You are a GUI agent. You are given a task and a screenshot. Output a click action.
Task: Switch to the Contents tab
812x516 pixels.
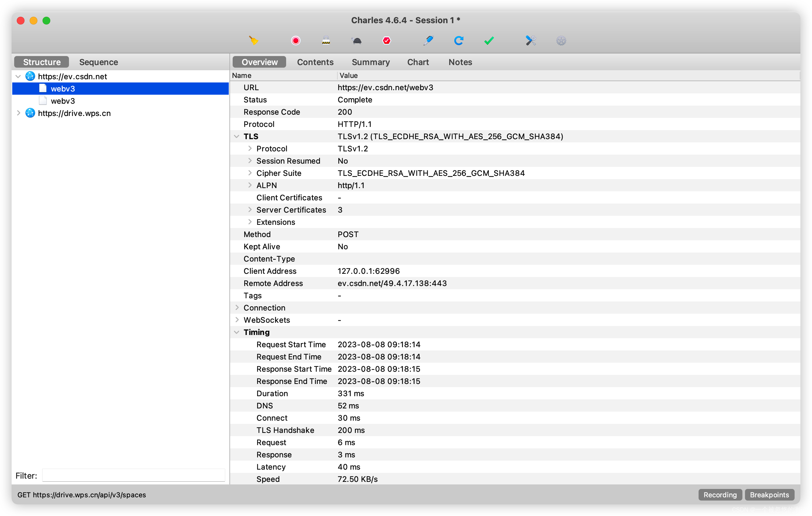tap(315, 62)
